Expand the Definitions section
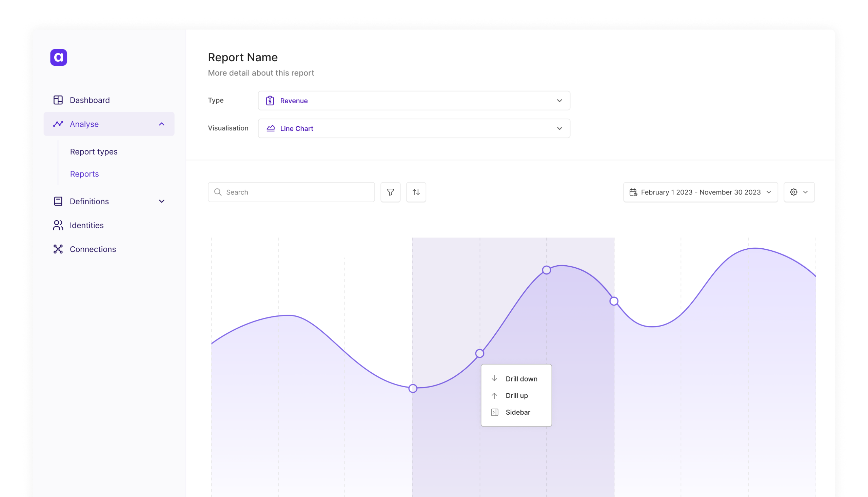This screenshot has height=497, width=868. point(162,201)
